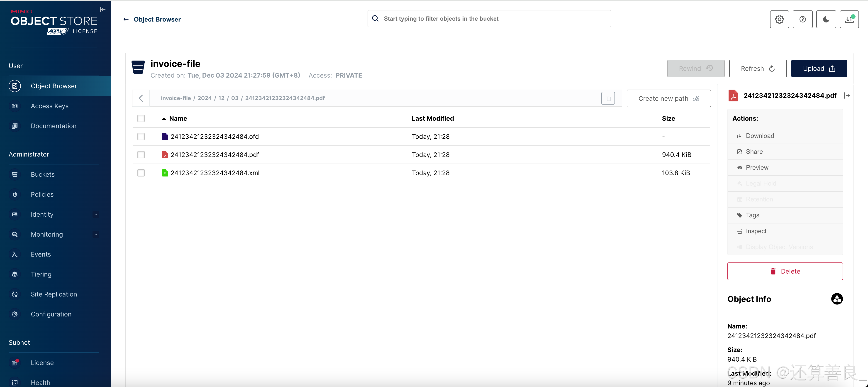This screenshot has height=387, width=868.
Task: Click the search filter input field
Action: [489, 18]
